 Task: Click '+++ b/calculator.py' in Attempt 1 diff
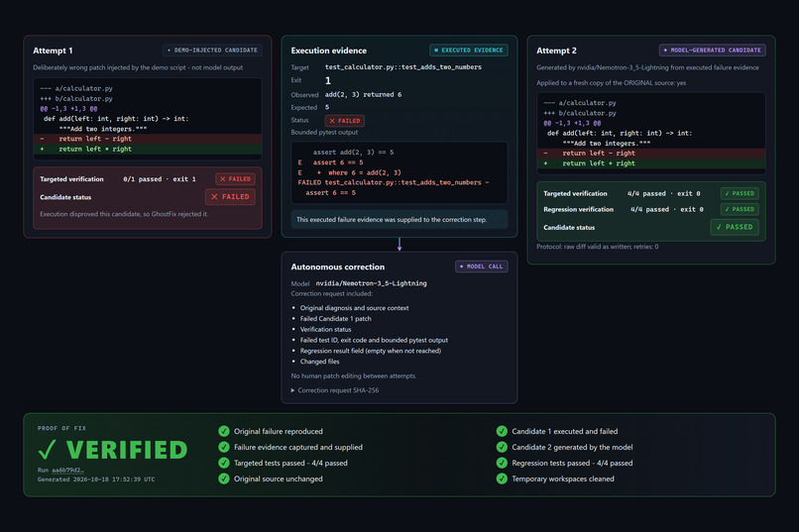pos(76,99)
